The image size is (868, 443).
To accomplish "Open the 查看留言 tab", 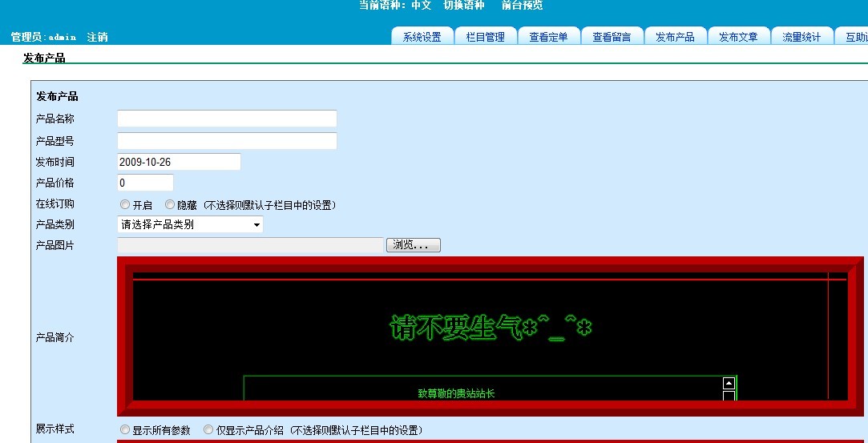I will (x=612, y=37).
